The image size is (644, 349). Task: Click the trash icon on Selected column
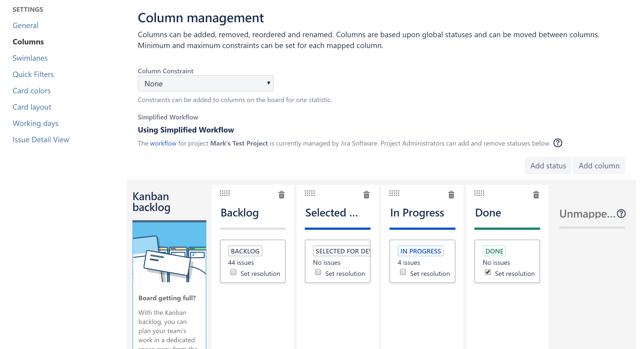[x=366, y=195]
